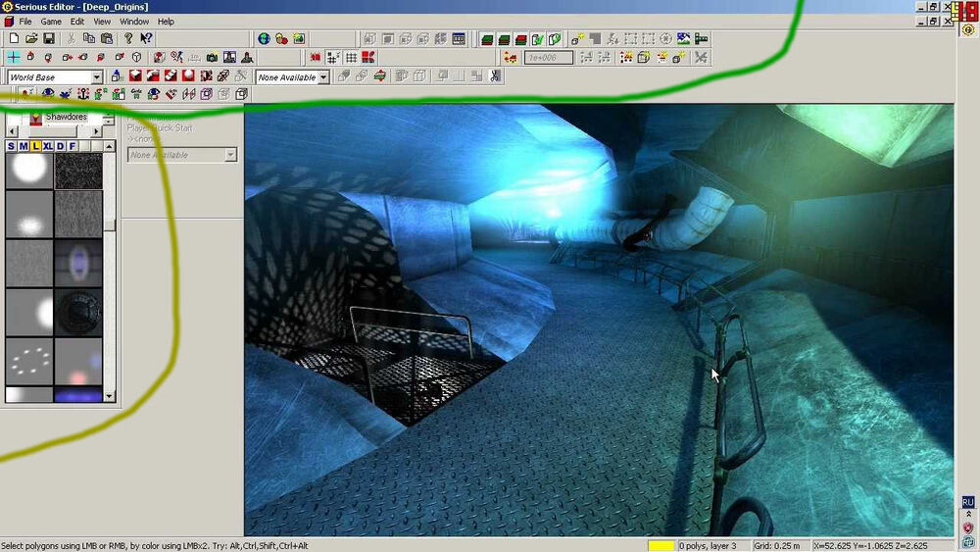Open the View menu
980x552 pixels.
102,22
